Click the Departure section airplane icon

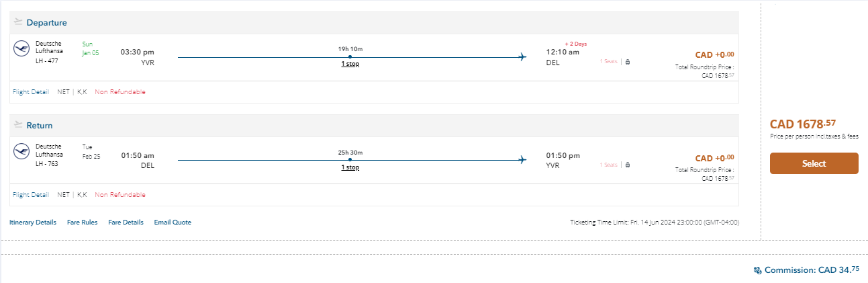pos(18,22)
